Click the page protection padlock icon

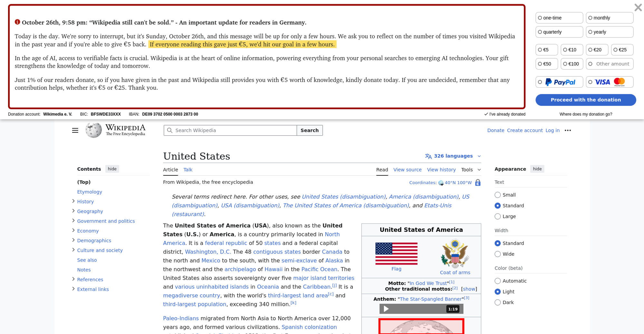click(x=478, y=183)
